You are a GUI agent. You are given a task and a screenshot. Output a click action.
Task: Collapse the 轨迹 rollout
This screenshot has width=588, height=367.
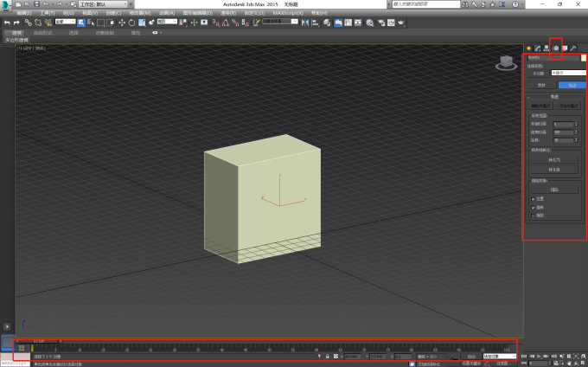coord(554,97)
